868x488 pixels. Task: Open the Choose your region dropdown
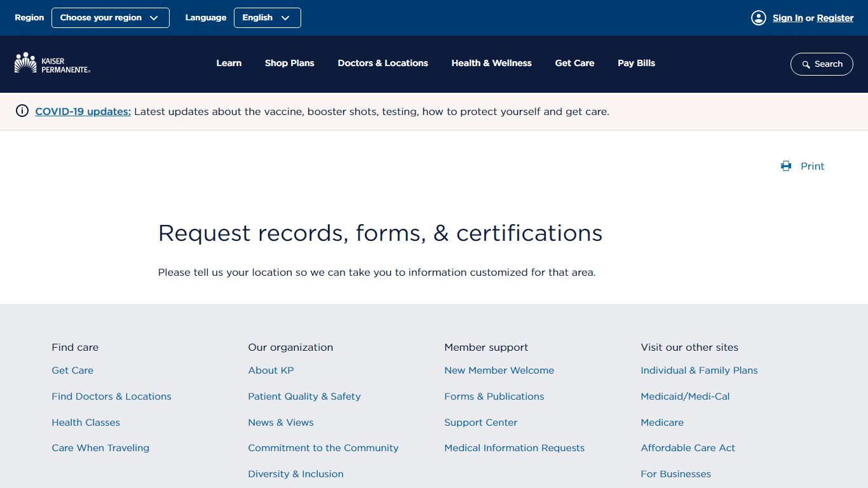[111, 18]
